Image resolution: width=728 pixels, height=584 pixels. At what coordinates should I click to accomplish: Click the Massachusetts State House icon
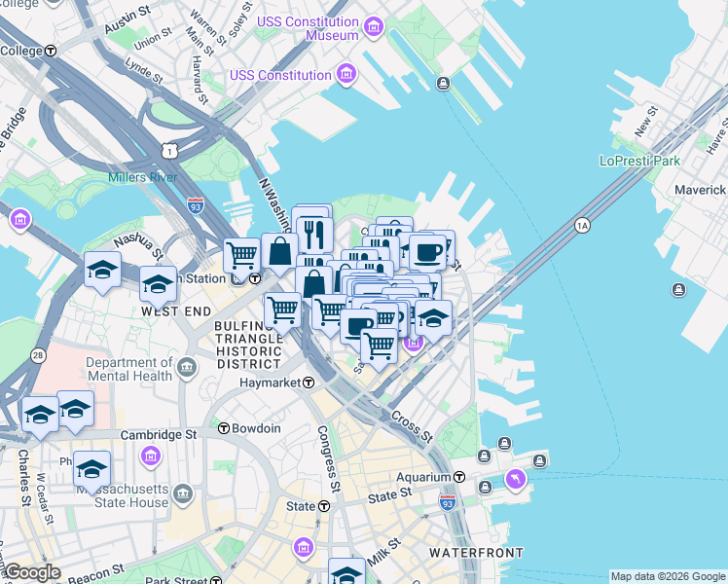click(182, 494)
